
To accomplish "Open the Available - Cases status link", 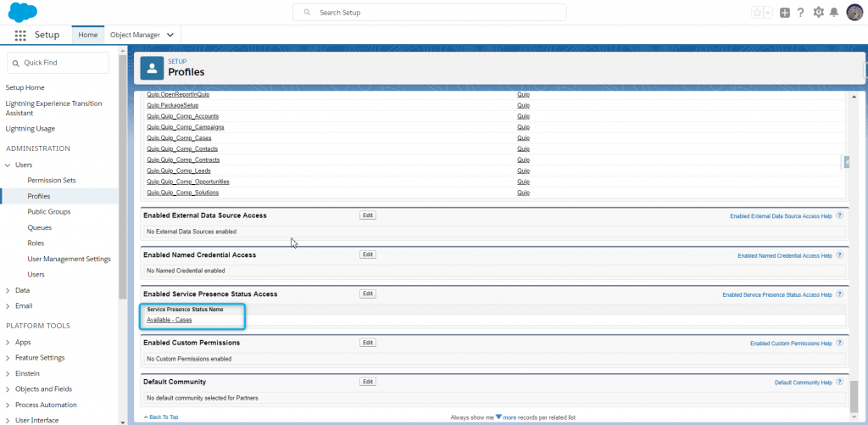I will tap(170, 320).
